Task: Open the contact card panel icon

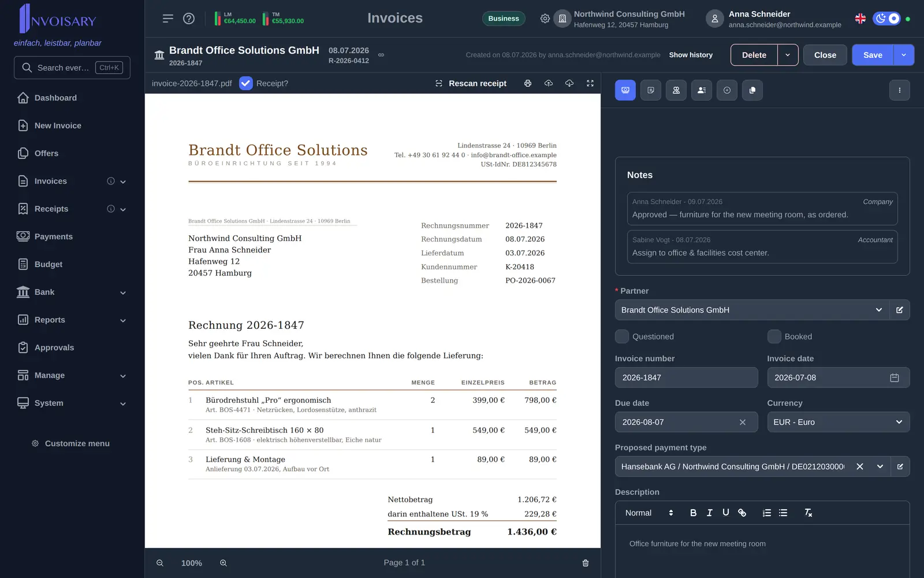Action: [x=702, y=90]
